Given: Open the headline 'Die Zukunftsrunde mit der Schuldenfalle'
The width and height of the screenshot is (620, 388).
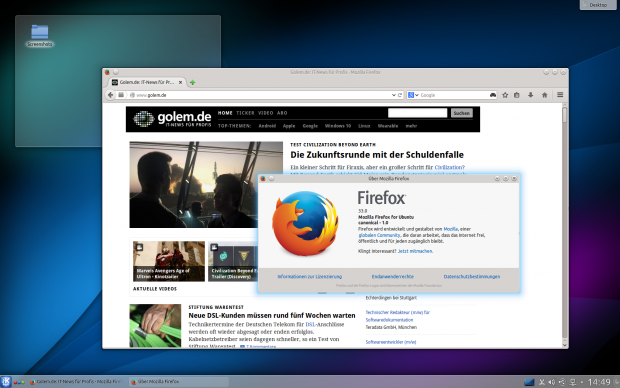Looking at the screenshot, I should (x=377, y=155).
